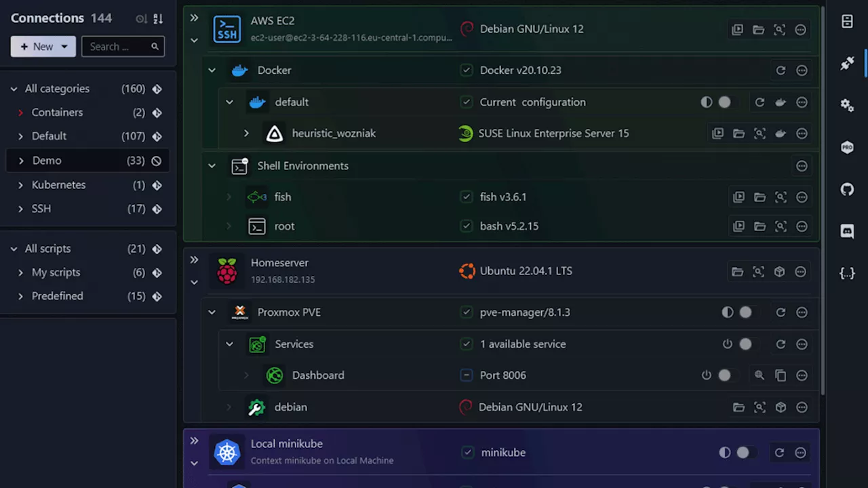This screenshot has width=868, height=488.
Task: Open the New connection dropdown button
Action: coord(43,47)
